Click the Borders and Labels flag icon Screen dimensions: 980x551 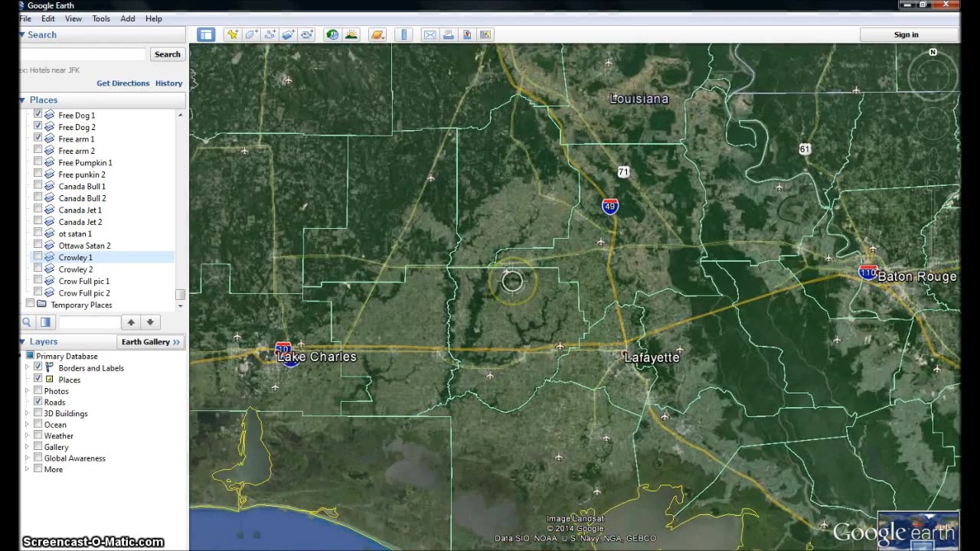point(50,367)
